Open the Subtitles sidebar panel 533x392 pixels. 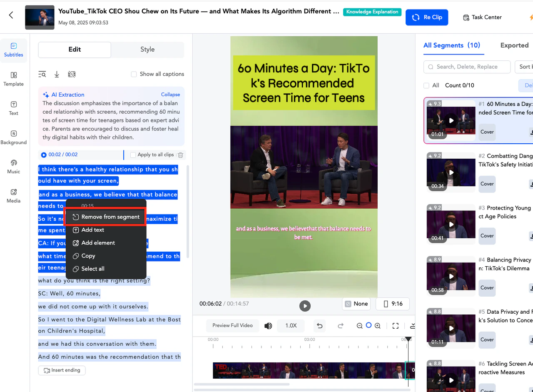pos(14,50)
